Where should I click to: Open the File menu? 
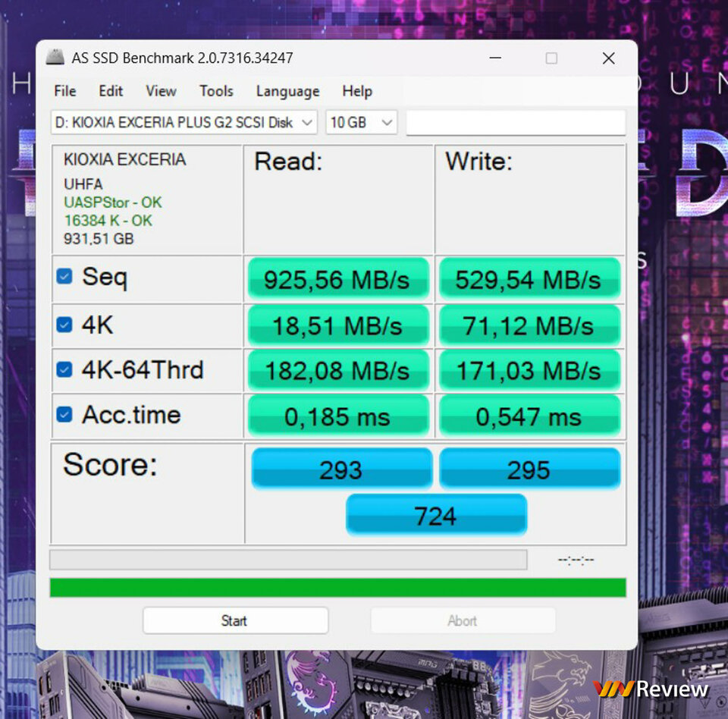[x=65, y=91]
